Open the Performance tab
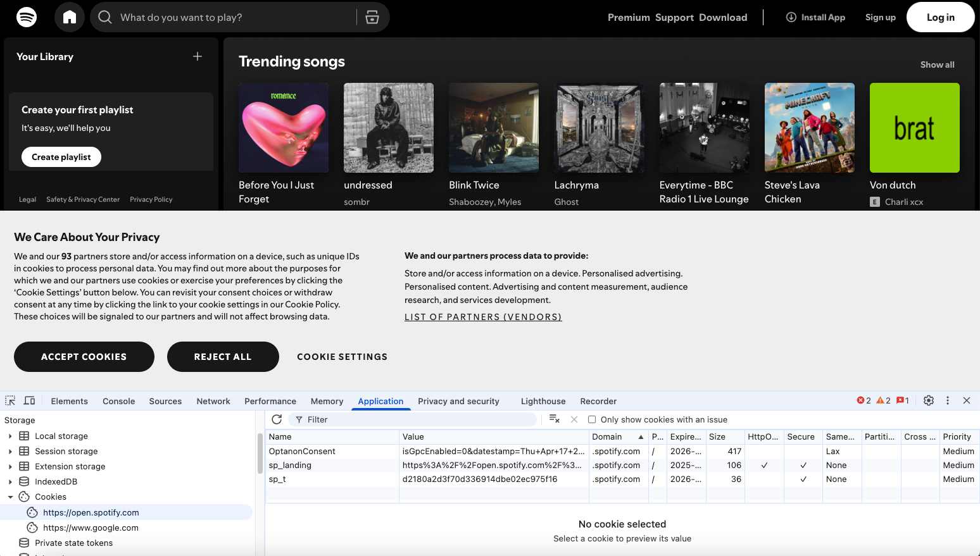This screenshot has width=980, height=556. coord(270,401)
